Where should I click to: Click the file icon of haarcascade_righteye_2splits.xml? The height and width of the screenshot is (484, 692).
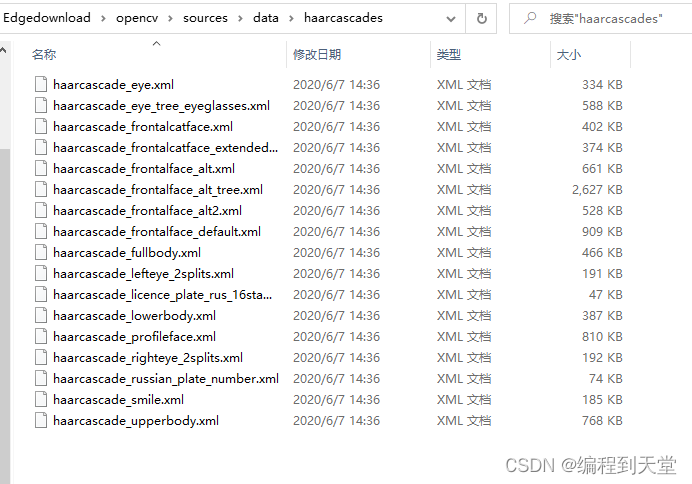click(41, 357)
